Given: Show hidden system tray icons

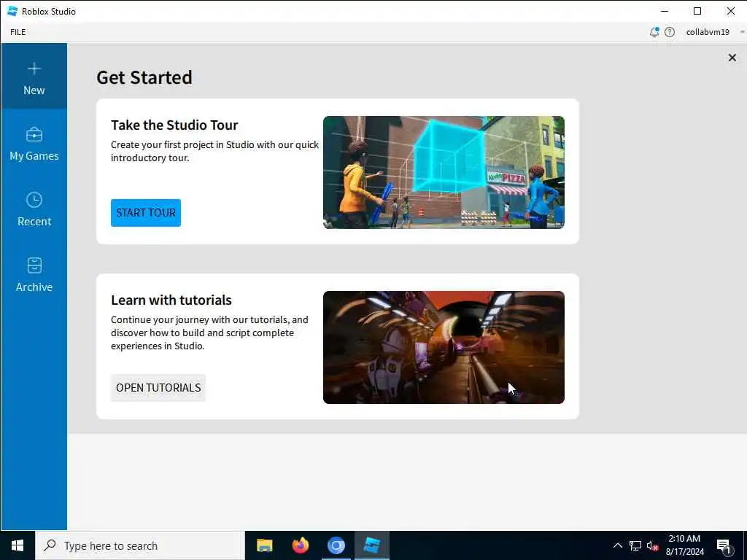Looking at the screenshot, I should pos(617,545).
